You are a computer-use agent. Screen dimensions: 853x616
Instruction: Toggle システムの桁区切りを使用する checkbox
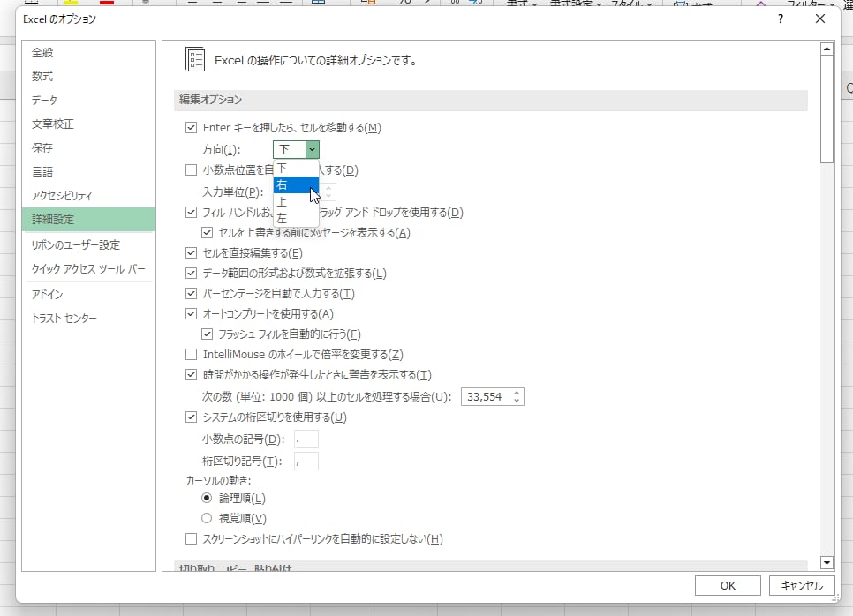(x=191, y=417)
